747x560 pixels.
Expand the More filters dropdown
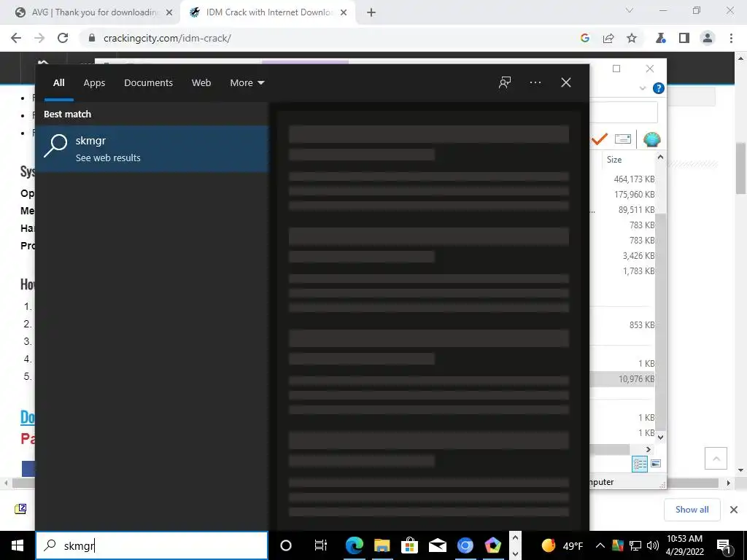coord(247,83)
